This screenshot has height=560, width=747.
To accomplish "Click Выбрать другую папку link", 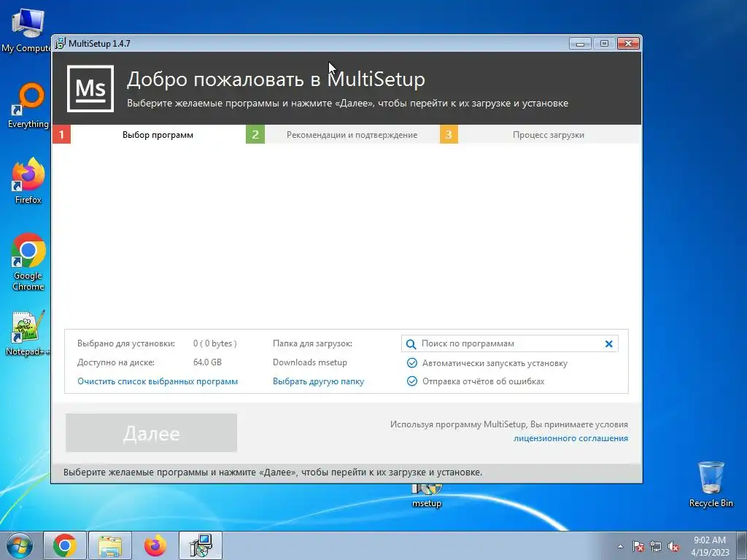I will (318, 381).
